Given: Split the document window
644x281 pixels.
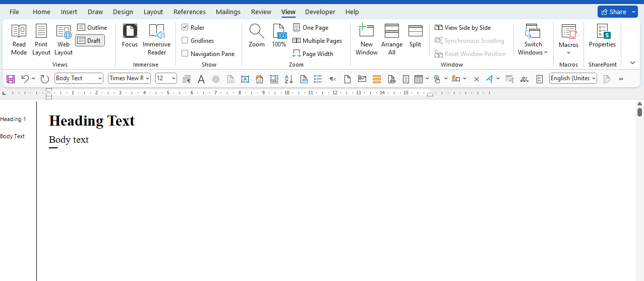Looking at the screenshot, I should tap(415, 36).
